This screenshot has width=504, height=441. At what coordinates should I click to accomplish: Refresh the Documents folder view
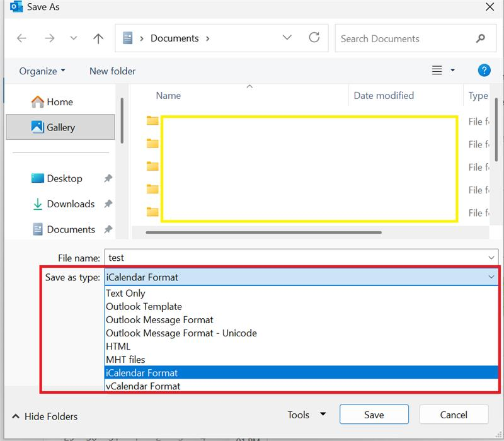click(x=314, y=38)
